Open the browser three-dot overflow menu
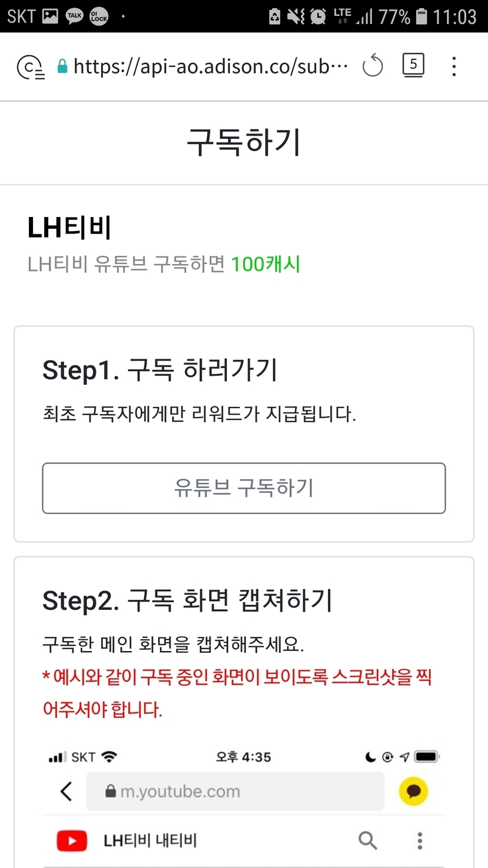The height and width of the screenshot is (868, 488). coord(454,66)
